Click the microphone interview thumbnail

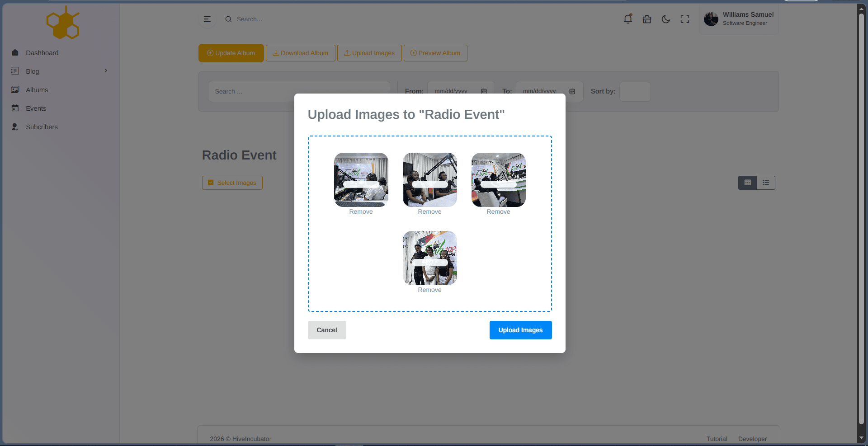430,180
